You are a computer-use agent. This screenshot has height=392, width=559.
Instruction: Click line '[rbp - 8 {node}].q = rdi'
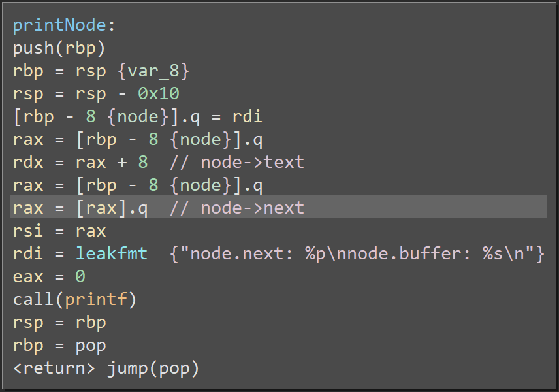click(138, 117)
